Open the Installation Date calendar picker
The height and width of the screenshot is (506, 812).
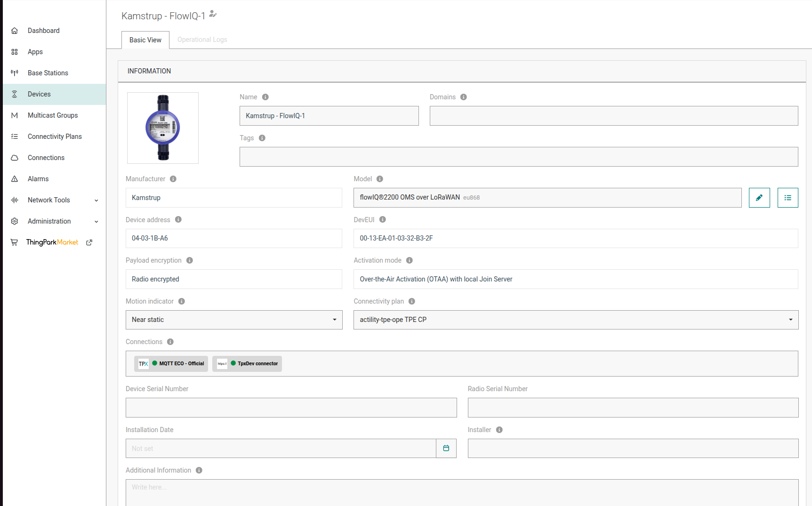coord(446,448)
